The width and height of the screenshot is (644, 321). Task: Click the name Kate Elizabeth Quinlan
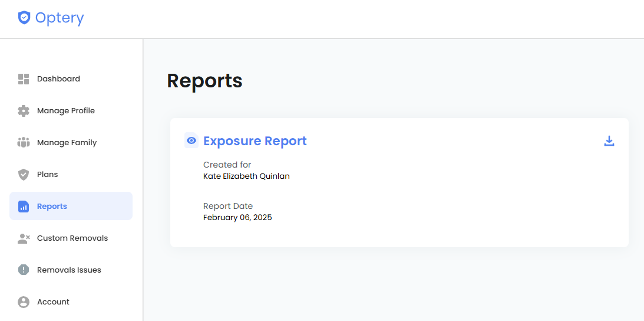point(246,176)
